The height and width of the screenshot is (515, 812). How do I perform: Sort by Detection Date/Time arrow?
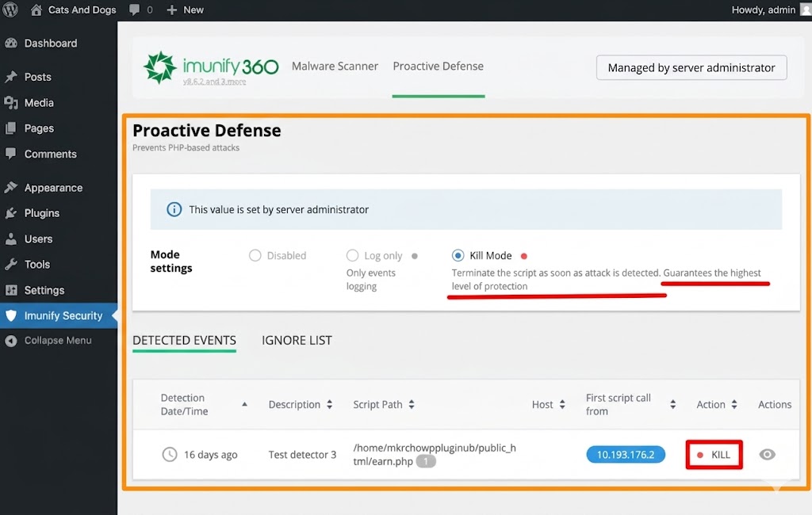tap(244, 404)
